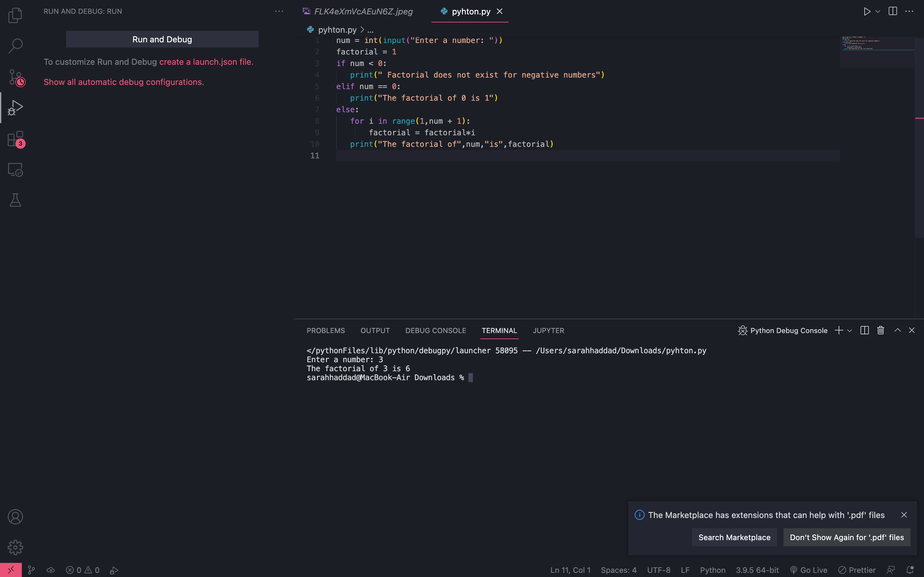
Task: Click the Run and Debug button
Action: pos(161,39)
